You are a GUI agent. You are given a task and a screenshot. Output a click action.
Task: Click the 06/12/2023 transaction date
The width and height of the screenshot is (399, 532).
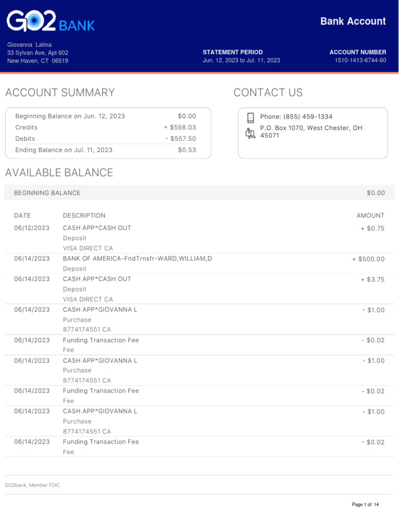[32, 228]
